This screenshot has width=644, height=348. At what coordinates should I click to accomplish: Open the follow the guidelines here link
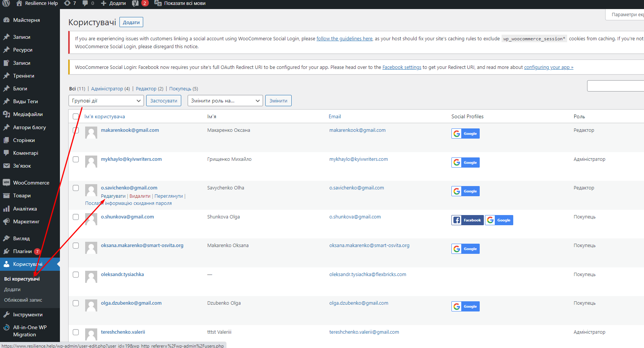tap(344, 39)
